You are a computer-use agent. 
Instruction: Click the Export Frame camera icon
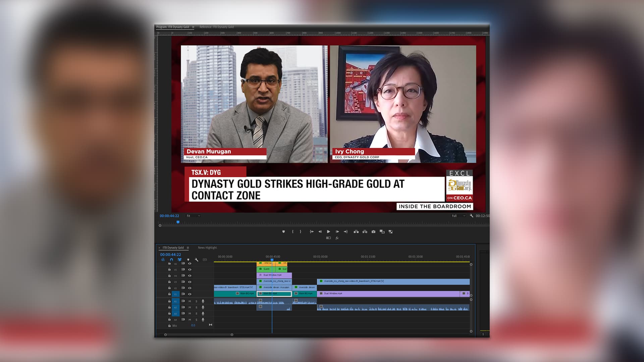point(373,232)
